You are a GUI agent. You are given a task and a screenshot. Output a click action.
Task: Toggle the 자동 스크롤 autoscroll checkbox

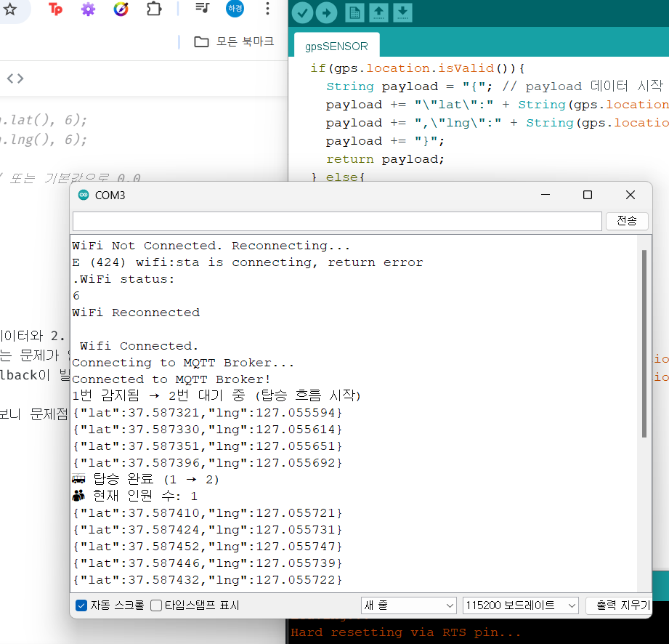[81, 605]
